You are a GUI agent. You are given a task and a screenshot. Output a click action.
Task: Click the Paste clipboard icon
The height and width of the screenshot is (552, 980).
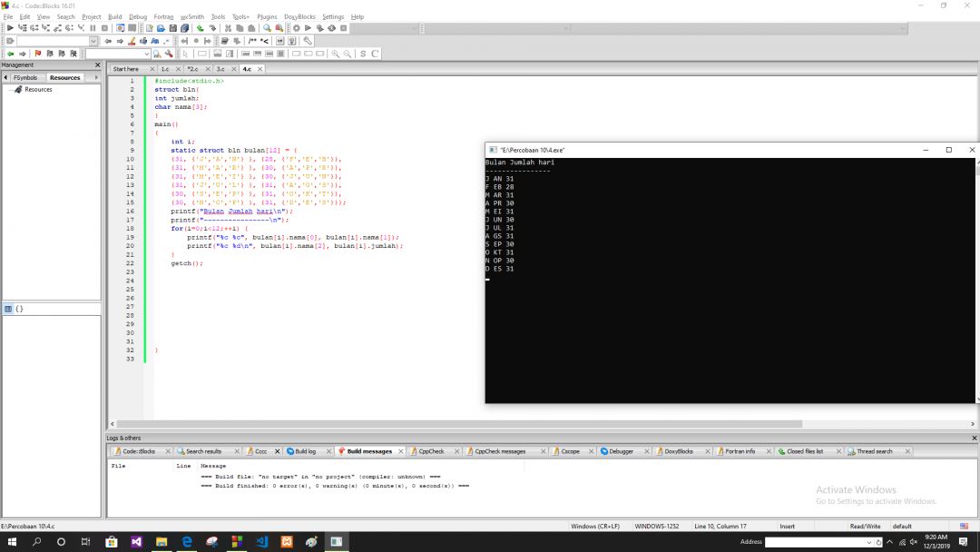click(252, 28)
